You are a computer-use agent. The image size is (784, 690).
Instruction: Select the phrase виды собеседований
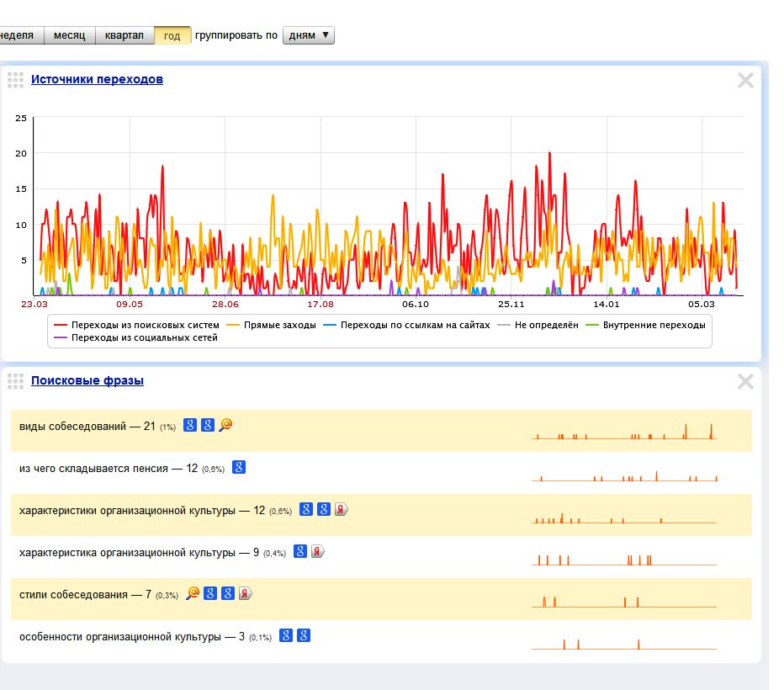[72, 427]
